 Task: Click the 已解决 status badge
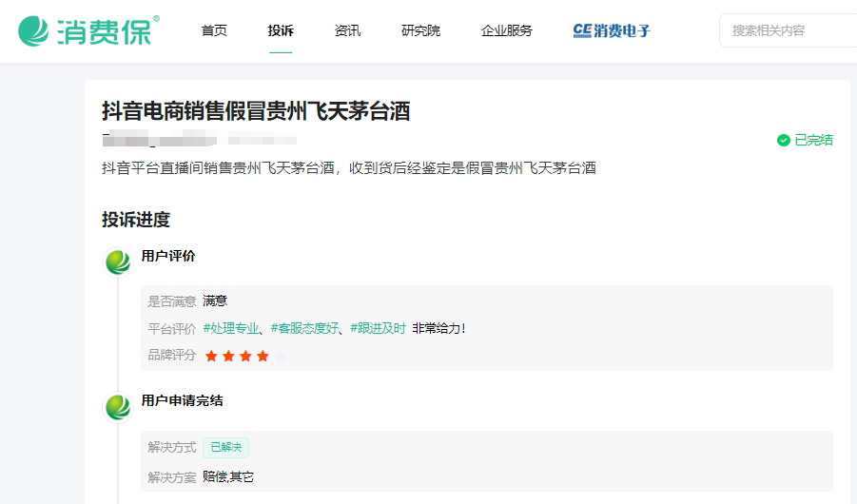point(225,447)
